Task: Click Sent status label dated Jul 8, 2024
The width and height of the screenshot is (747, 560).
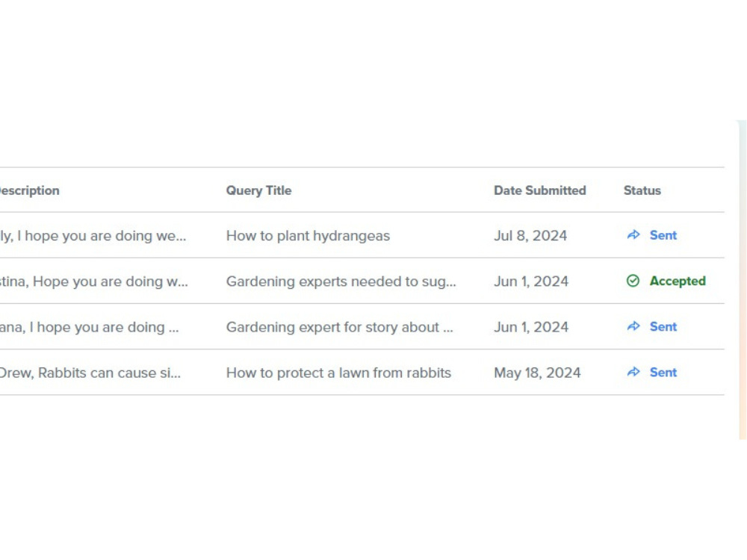Action: tap(663, 235)
